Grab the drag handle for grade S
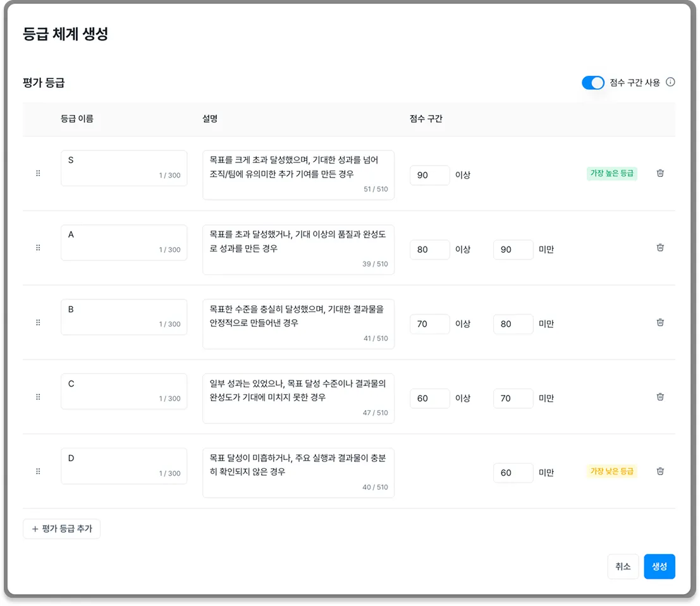700x606 pixels. (x=38, y=173)
